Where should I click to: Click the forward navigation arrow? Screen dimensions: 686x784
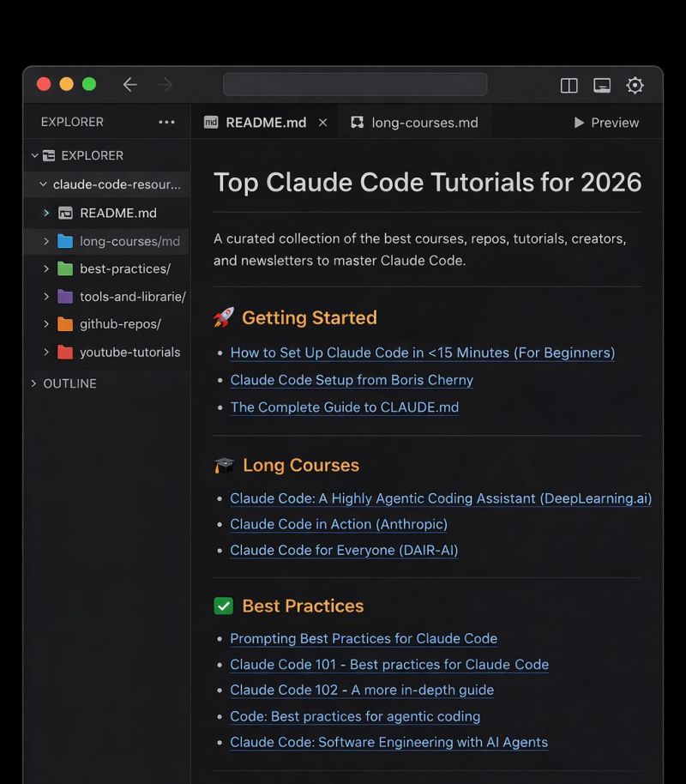pos(164,84)
